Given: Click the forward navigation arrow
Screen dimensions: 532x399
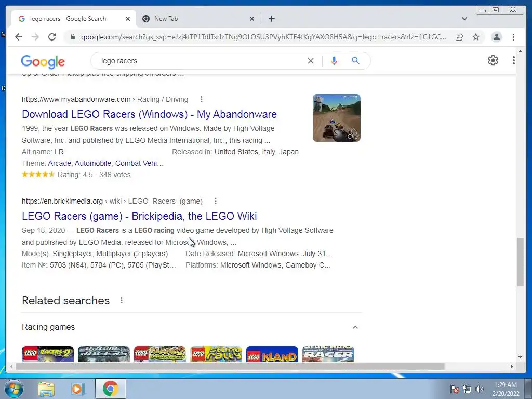Looking at the screenshot, I should pos(35,37).
